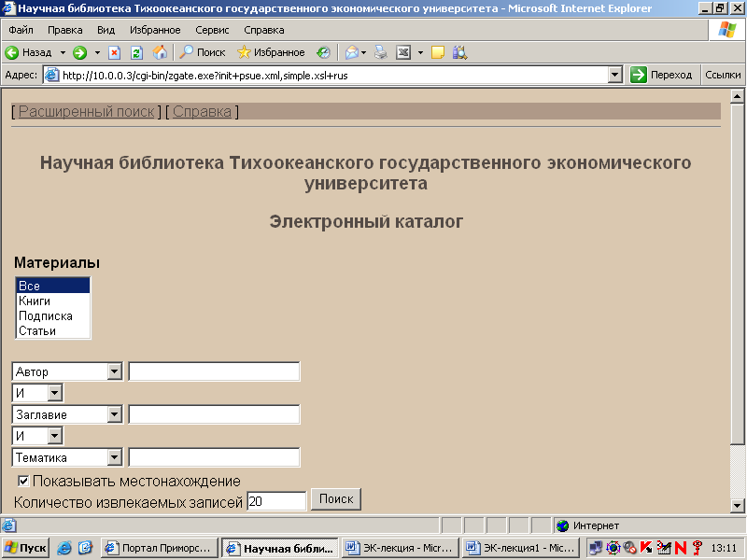Open Избранное favorites star in toolbar
Image resolution: width=747 pixels, height=560 pixels.
271,52
